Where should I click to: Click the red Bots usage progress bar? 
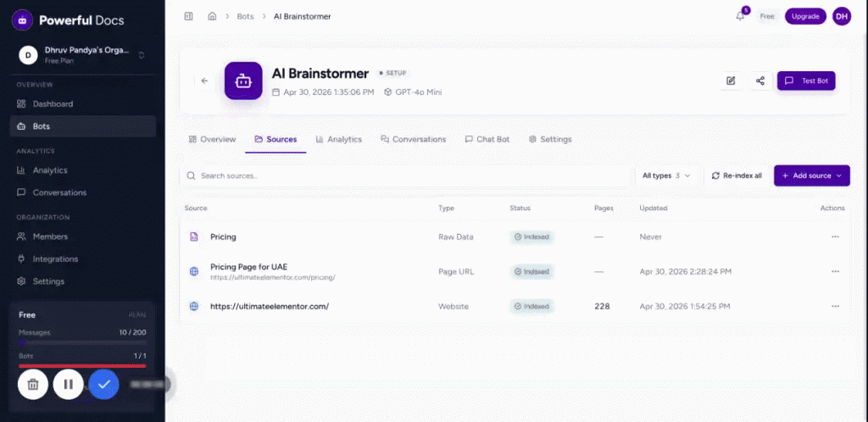coord(82,365)
